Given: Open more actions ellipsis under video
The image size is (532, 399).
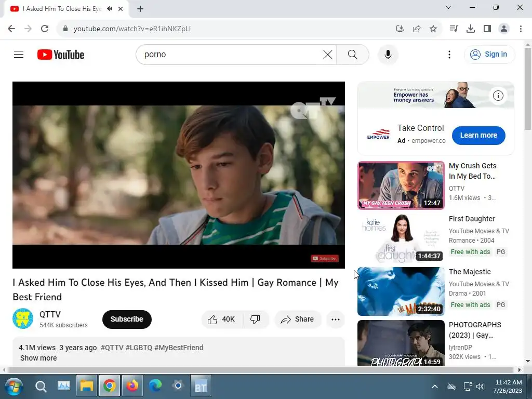Looking at the screenshot, I should 336,320.
